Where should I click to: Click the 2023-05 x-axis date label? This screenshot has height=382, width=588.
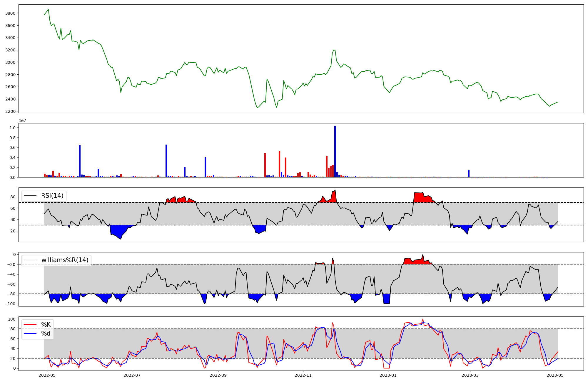click(x=555, y=375)
